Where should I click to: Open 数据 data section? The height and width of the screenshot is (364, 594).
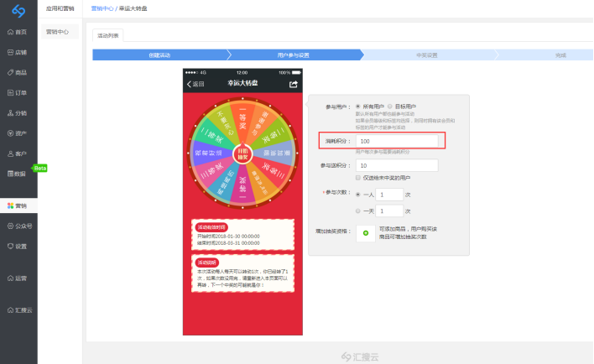point(18,174)
